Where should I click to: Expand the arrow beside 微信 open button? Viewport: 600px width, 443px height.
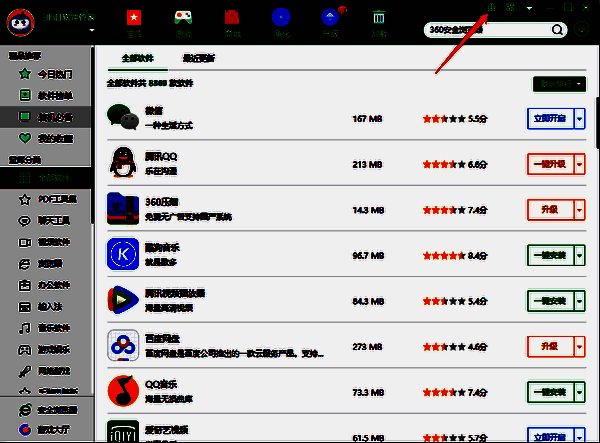[x=579, y=119]
